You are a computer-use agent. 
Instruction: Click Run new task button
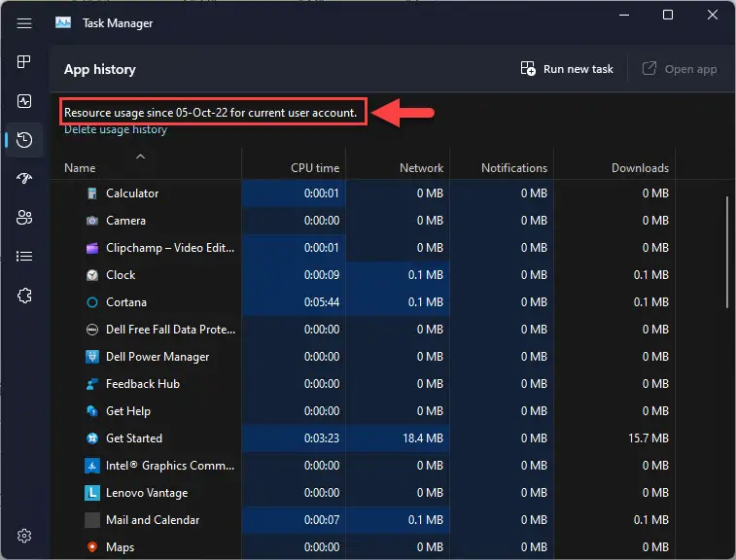[567, 69]
